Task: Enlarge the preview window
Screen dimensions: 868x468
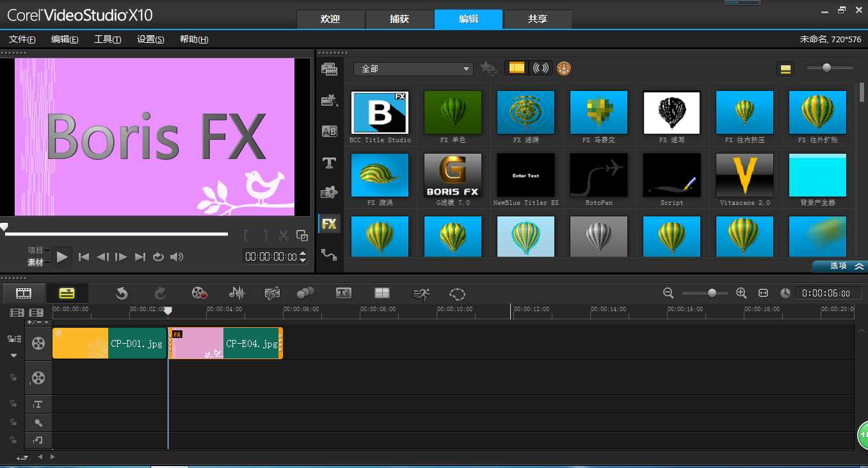Action: [x=302, y=236]
